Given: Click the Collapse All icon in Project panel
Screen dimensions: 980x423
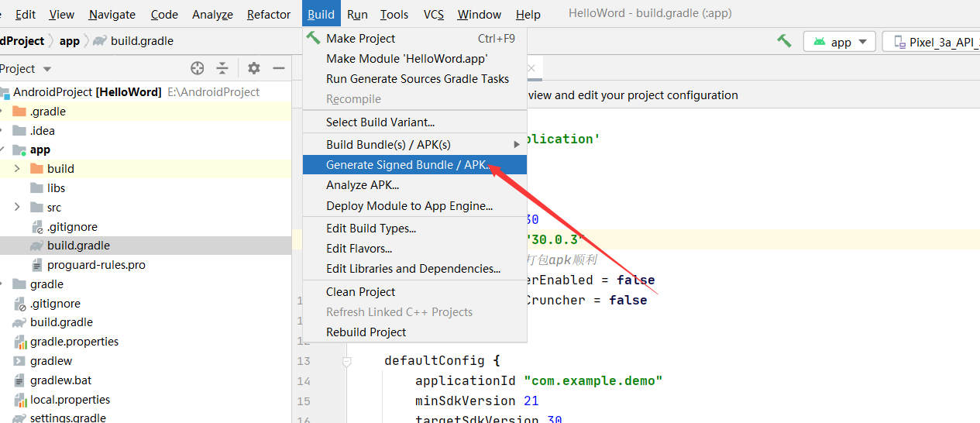Looking at the screenshot, I should coord(222,68).
